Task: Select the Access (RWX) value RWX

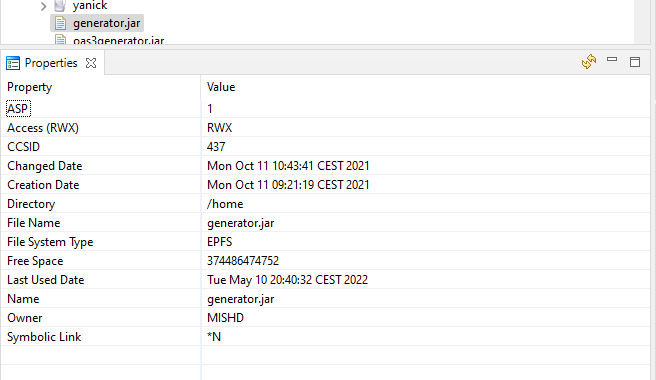Action: (x=220, y=128)
